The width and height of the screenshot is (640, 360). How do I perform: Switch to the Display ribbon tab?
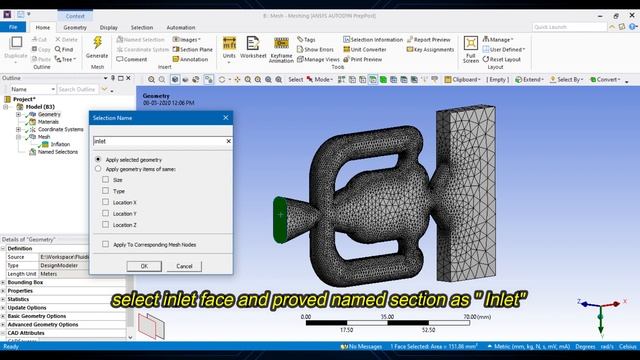click(x=109, y=27)
